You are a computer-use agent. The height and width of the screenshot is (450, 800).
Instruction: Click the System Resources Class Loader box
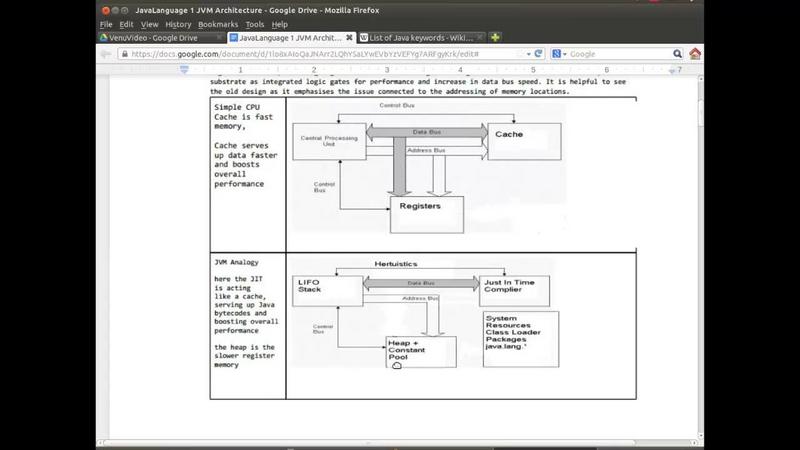click(x=521, y=339)
